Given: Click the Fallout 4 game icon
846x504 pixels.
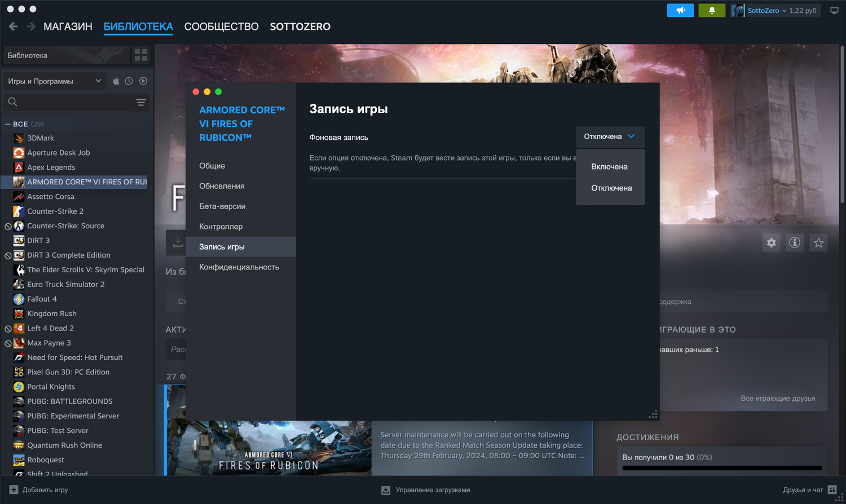Looking at the screenshot, I should (x=19, y=299).
